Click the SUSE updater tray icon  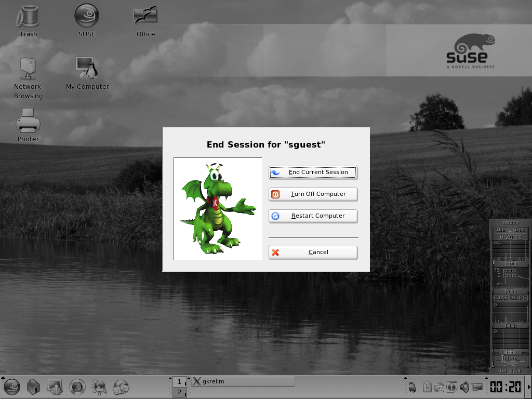pos(439,387)
